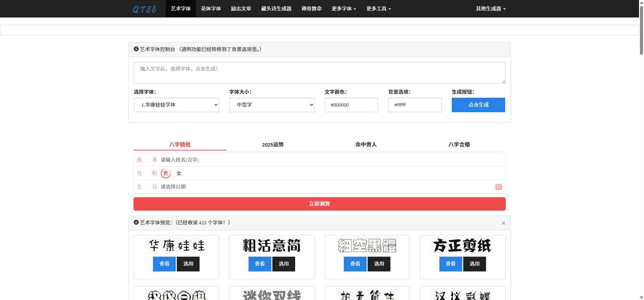Open the 选择字体 font dropdown
This screenshot has height=300, width=644.
click(176, 105)
